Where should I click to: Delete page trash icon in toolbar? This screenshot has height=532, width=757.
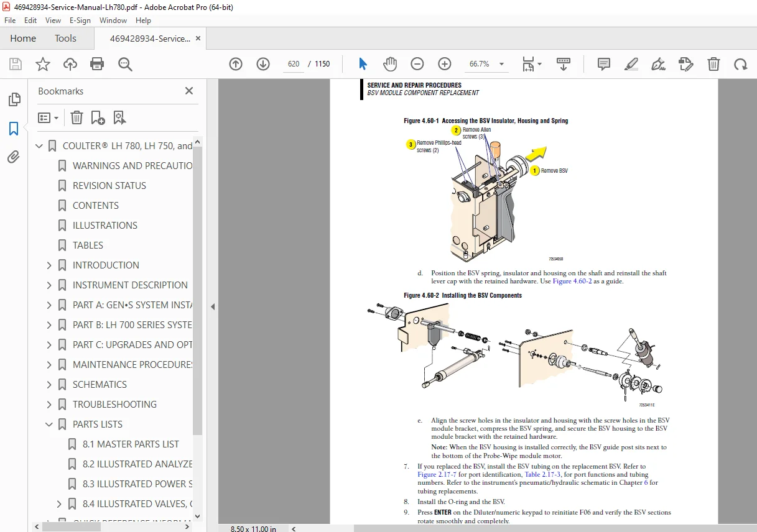713,64
